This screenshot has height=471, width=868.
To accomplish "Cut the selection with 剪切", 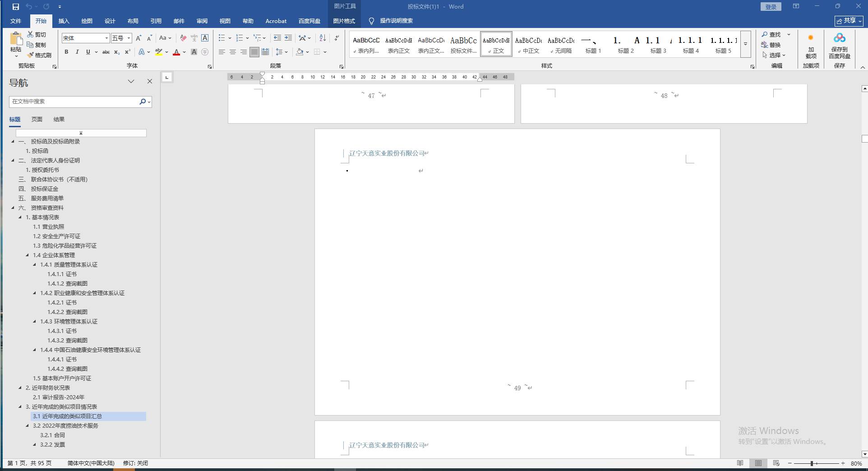I will 37,34.
